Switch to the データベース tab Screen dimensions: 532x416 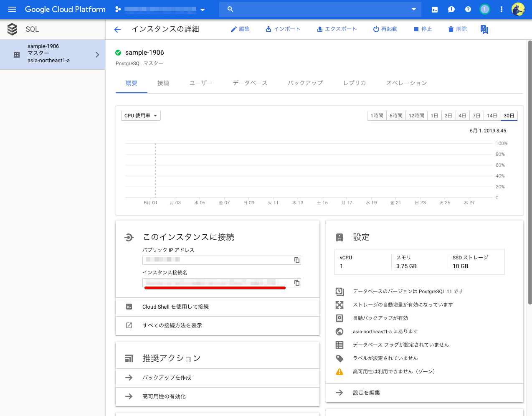pos(250,83)
